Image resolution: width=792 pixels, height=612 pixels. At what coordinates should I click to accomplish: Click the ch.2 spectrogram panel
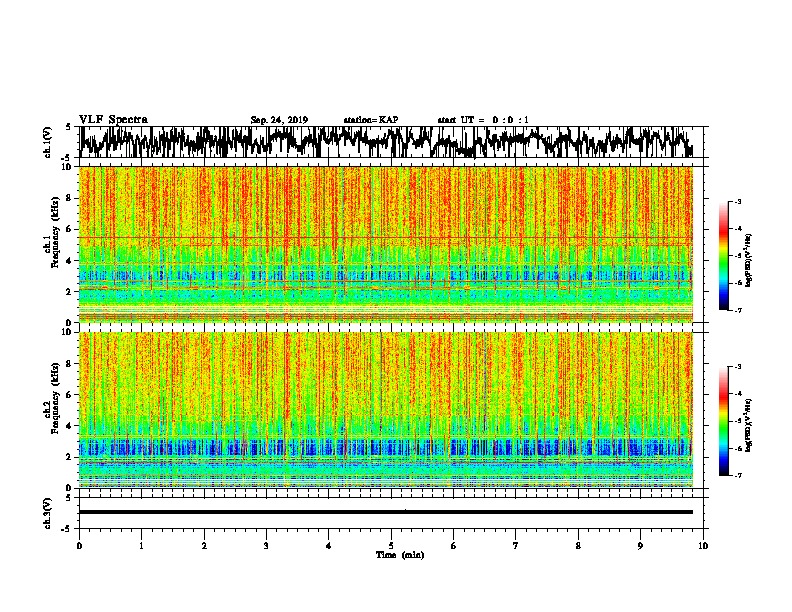[386, 410]
